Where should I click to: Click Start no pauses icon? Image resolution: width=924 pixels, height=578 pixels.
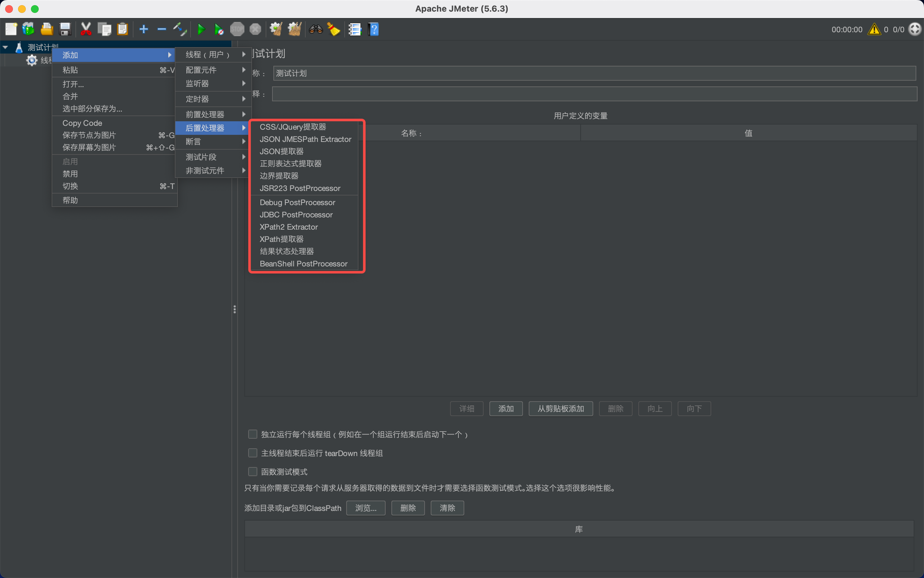pos(219,29)
